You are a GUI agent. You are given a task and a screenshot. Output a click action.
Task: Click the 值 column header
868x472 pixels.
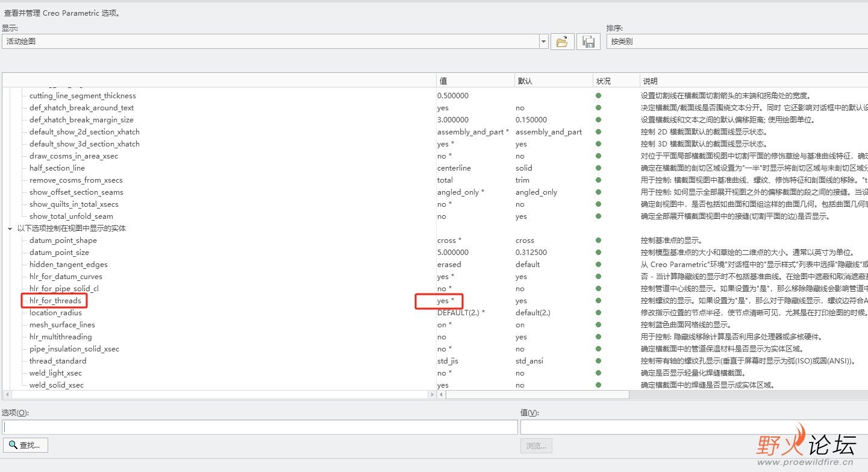(x=475, y=81)
